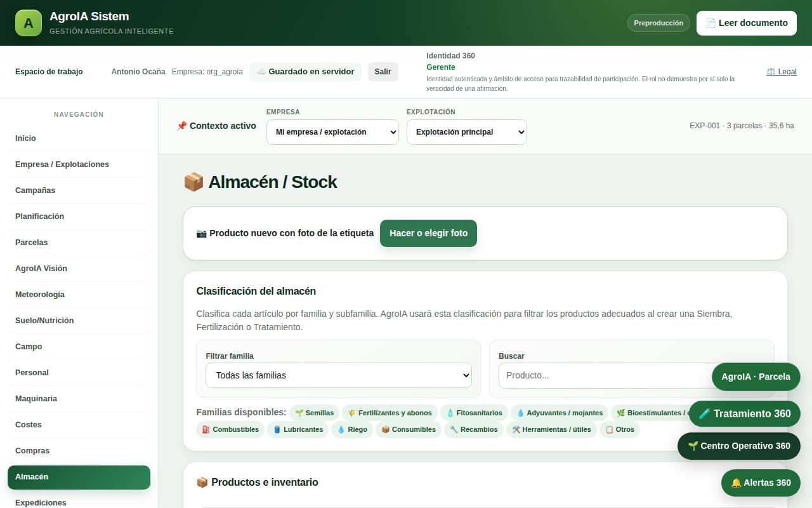Open Maquinaria in the navigation
Screen dimensions: 812x508
(x=79, y=399)
